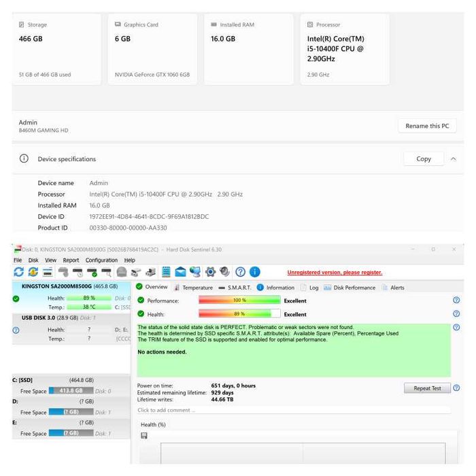Image resolution: width=476 pixels, height=476 pixels.
Task: Click help icon next to Performance bar
Action: (x=456, y=300)
